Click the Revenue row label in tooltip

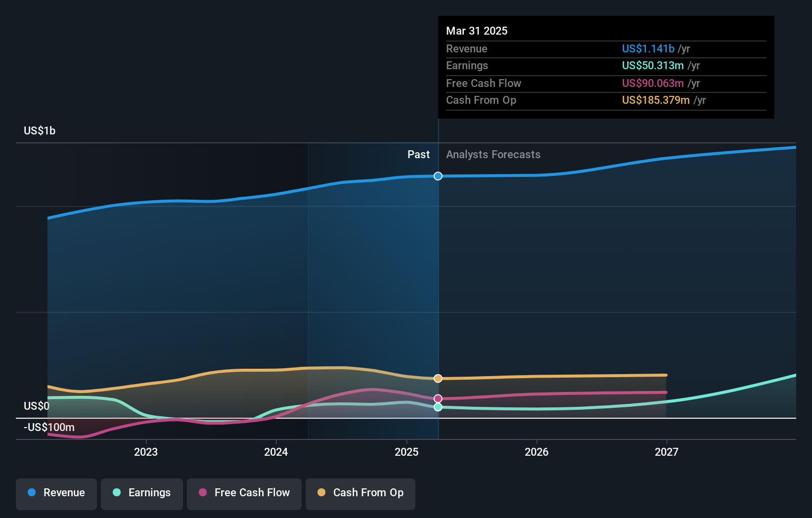[466, 48]
